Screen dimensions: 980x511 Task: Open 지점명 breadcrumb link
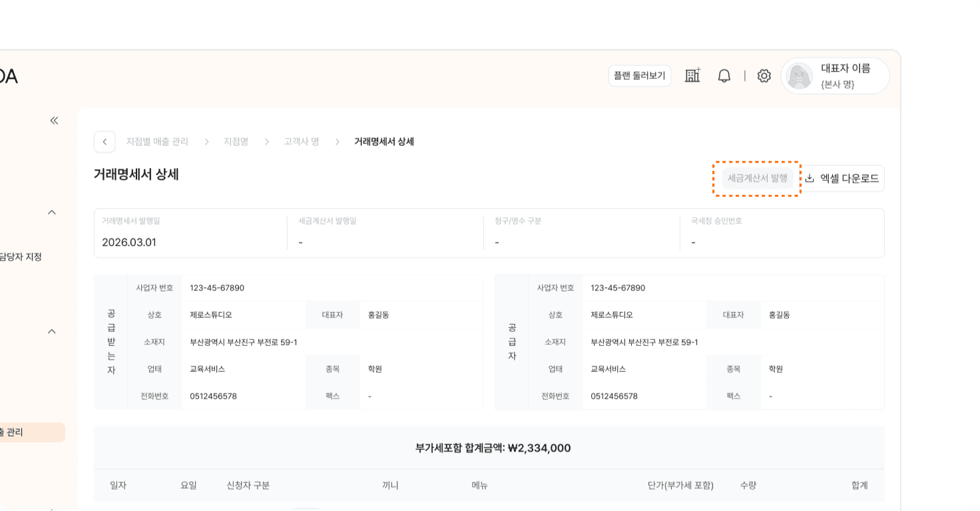pyautogui.click(x=236, y=142)
